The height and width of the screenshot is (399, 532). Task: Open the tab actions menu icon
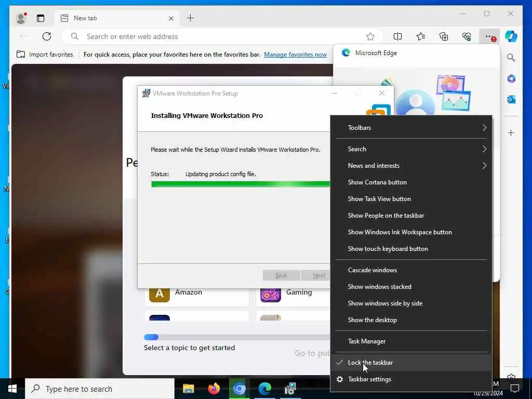41,18
